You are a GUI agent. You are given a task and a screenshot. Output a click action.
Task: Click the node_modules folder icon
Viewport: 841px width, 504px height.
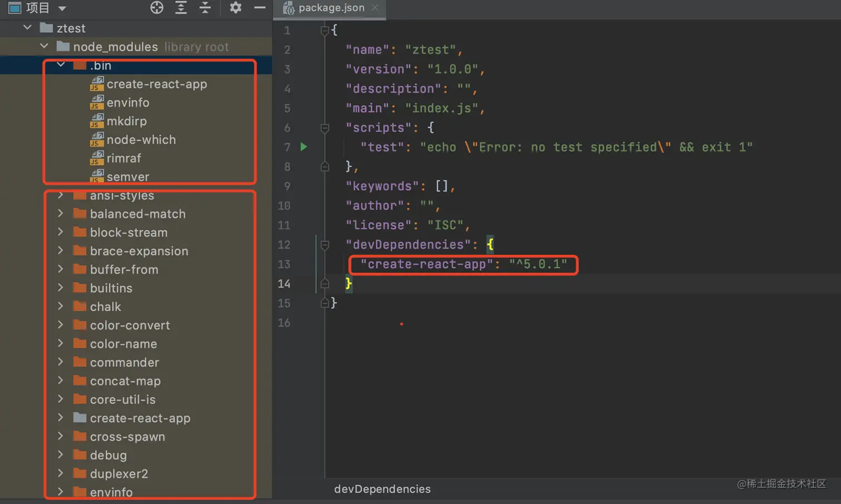pos(63,46)
